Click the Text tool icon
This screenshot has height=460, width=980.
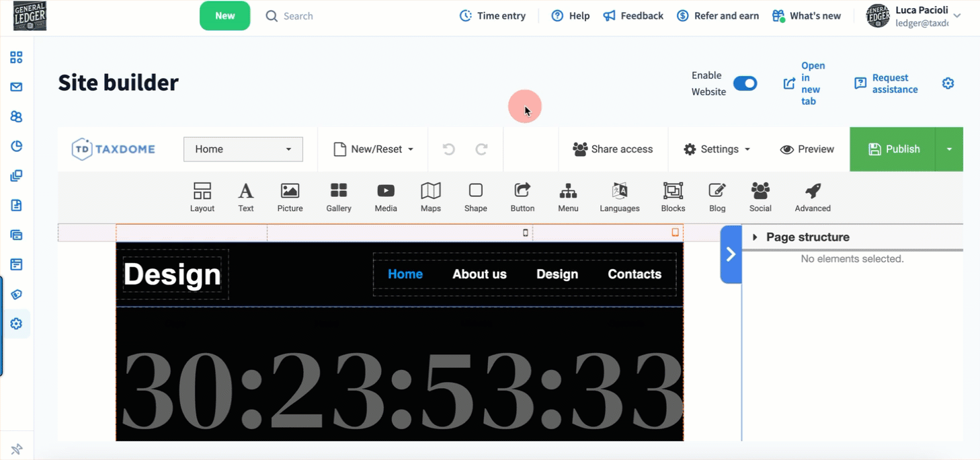click(246, 197)
